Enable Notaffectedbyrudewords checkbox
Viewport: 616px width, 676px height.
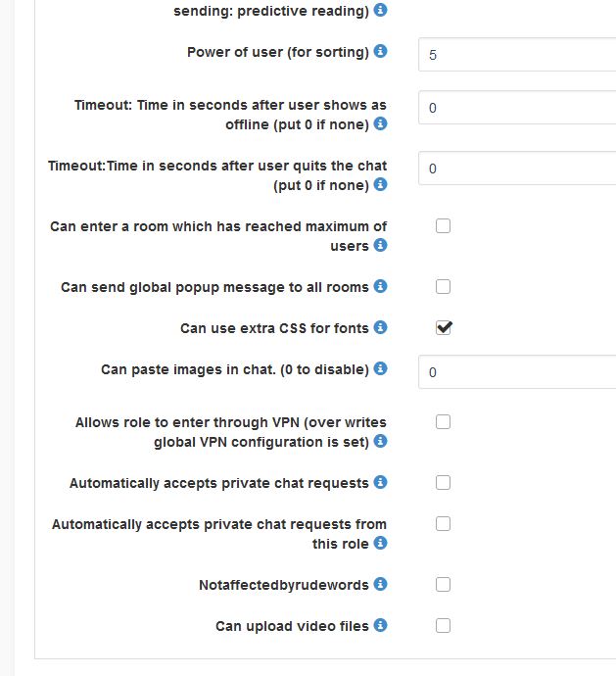443,585
